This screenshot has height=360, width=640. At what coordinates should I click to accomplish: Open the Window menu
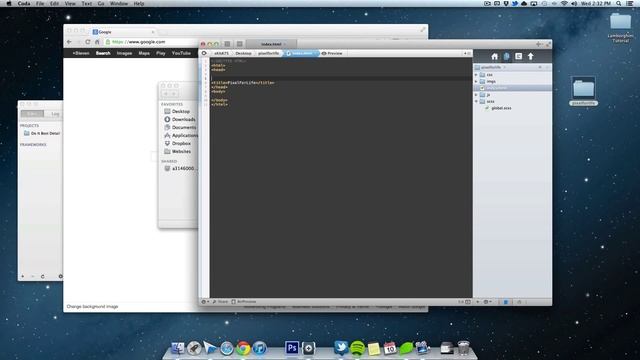click(x=119, y=3)
